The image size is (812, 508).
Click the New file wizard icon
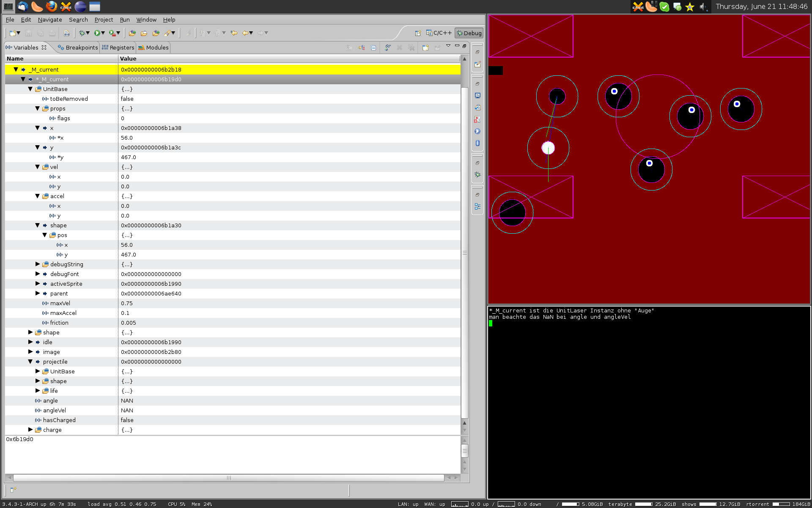click(x=13, y=33)
